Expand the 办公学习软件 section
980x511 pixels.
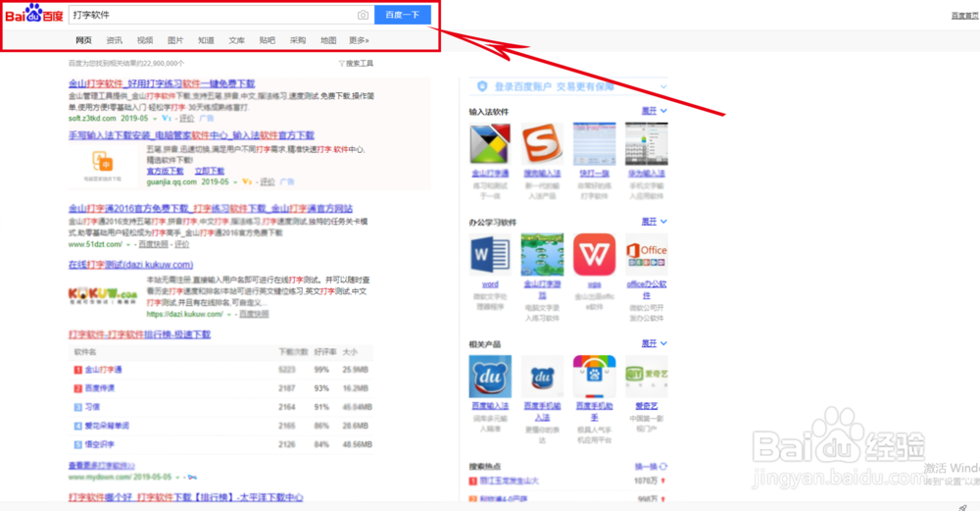tap(654, 222)
